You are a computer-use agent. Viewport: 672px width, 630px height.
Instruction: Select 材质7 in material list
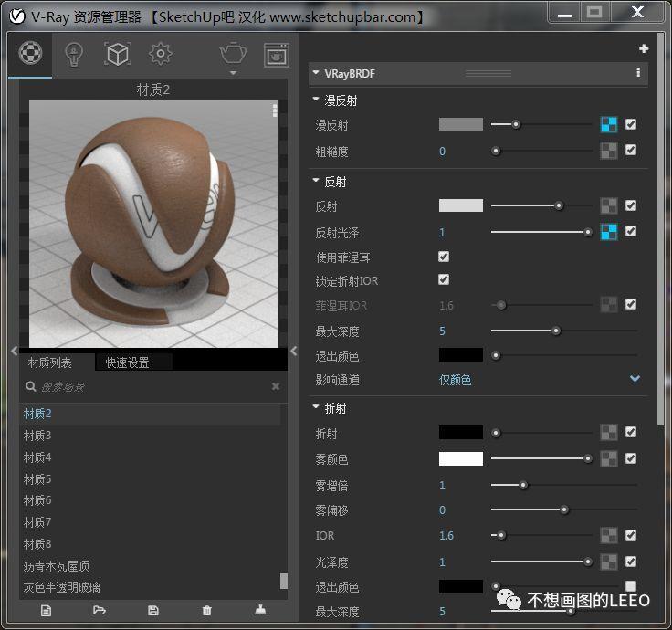(150, 522)
